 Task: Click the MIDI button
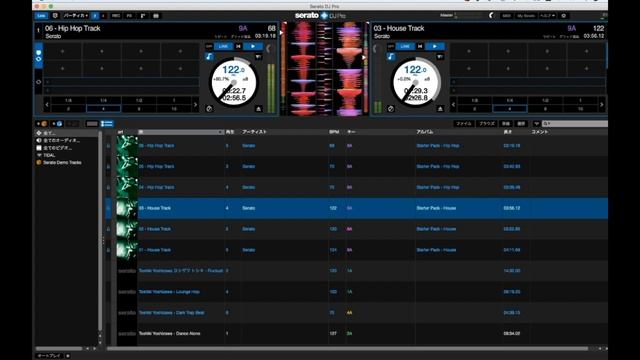506,16
